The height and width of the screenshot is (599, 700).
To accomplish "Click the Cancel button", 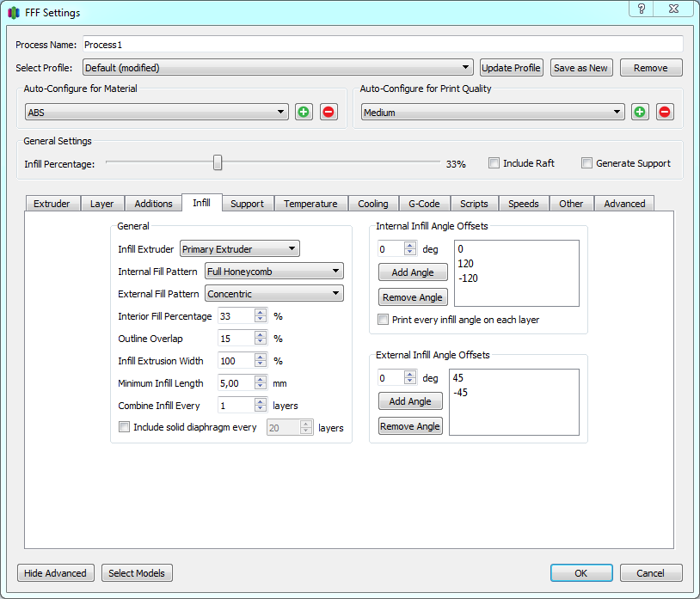I will [x=651, y=572].
